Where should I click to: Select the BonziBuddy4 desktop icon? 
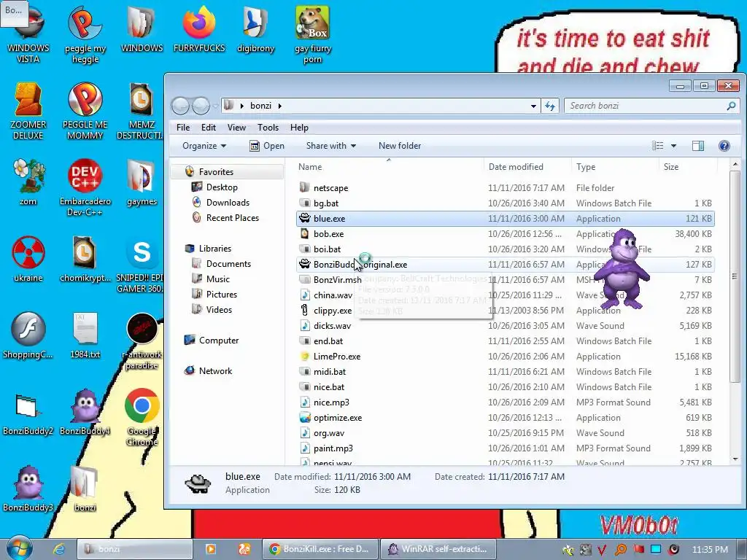(x=85, y=412)
